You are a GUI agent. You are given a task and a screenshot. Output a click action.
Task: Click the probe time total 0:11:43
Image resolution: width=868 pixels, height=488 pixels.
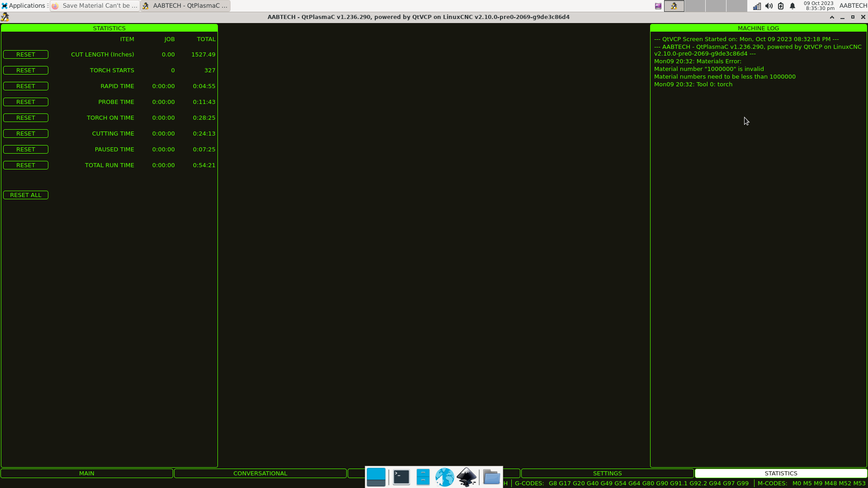click(x=204, y=102)
